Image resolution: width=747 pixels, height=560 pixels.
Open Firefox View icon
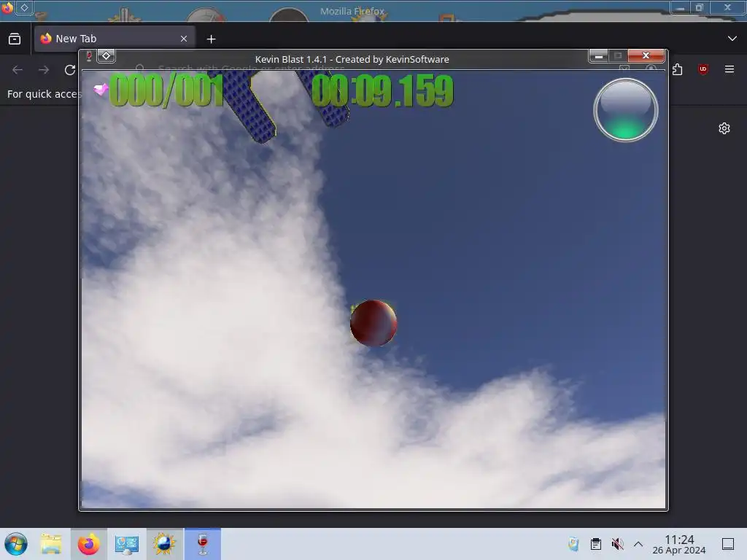click(15, 39)
